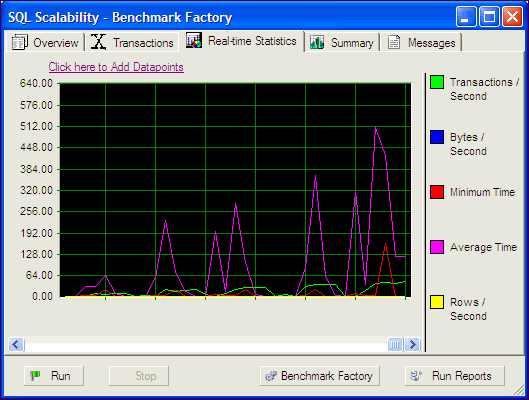
Task: Maximize the SQL Scalability window
Action: tap(489, 17)
